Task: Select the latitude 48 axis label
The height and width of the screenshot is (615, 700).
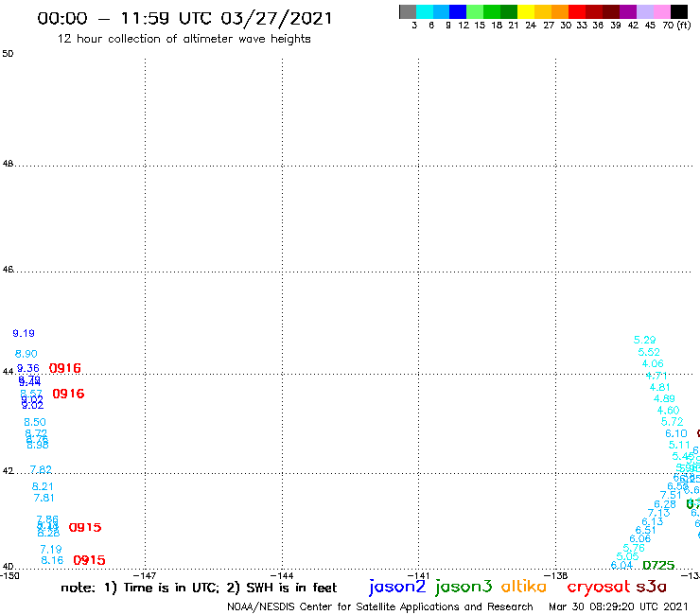Action: click(8, 164)
